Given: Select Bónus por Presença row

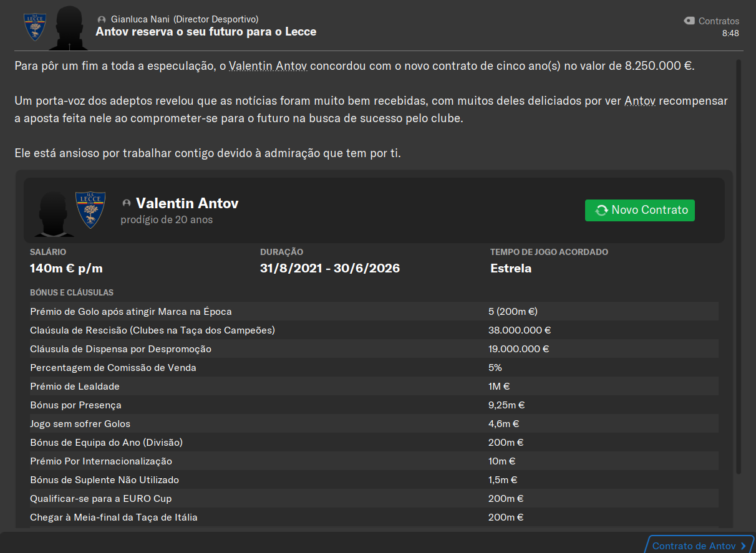Looking at the screenshot, I should (x=374, y=405).
